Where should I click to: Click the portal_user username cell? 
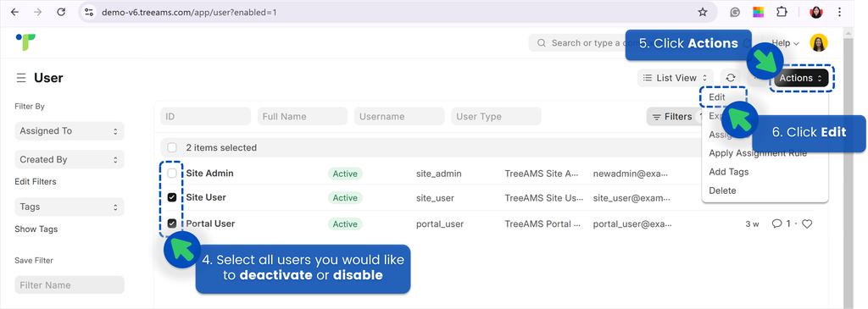440,223
